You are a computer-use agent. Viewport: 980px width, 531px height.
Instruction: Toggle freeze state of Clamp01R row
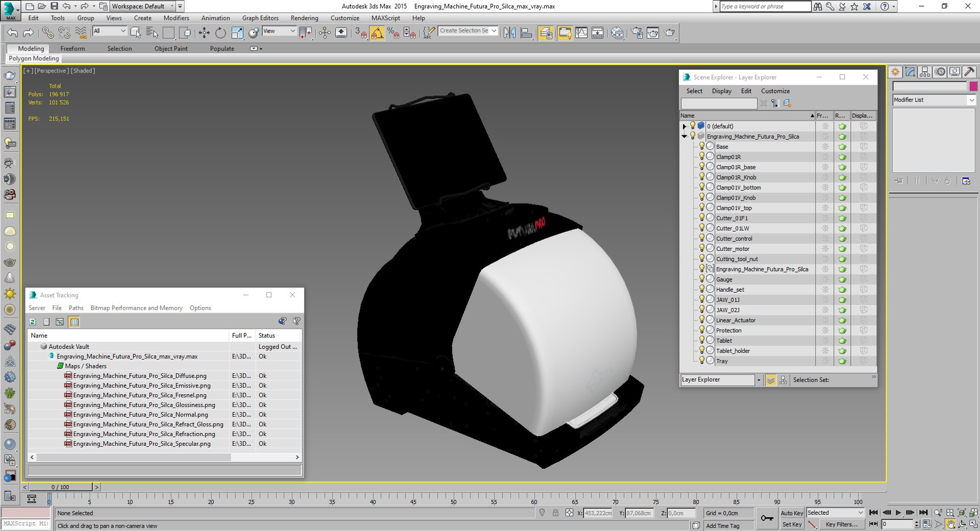point(825,157)
